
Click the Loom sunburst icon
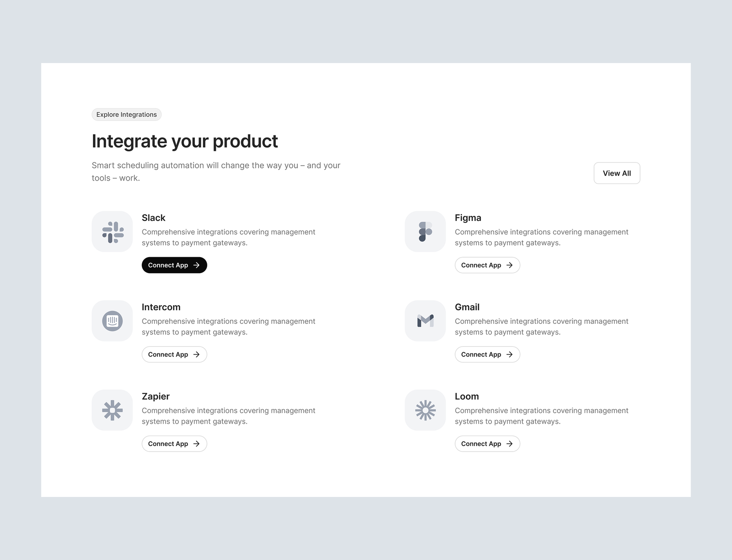click(x=425, y=410)
